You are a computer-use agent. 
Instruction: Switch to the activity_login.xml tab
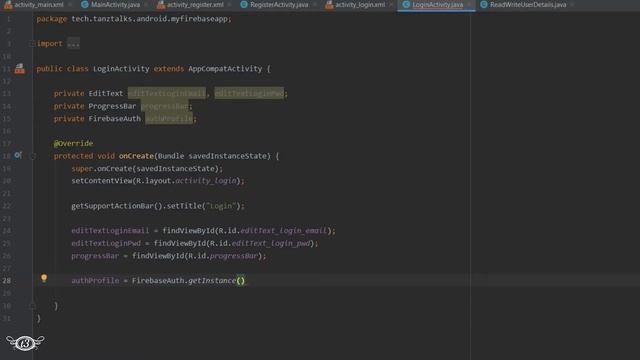pyautogui.click(x=360, y=4)
